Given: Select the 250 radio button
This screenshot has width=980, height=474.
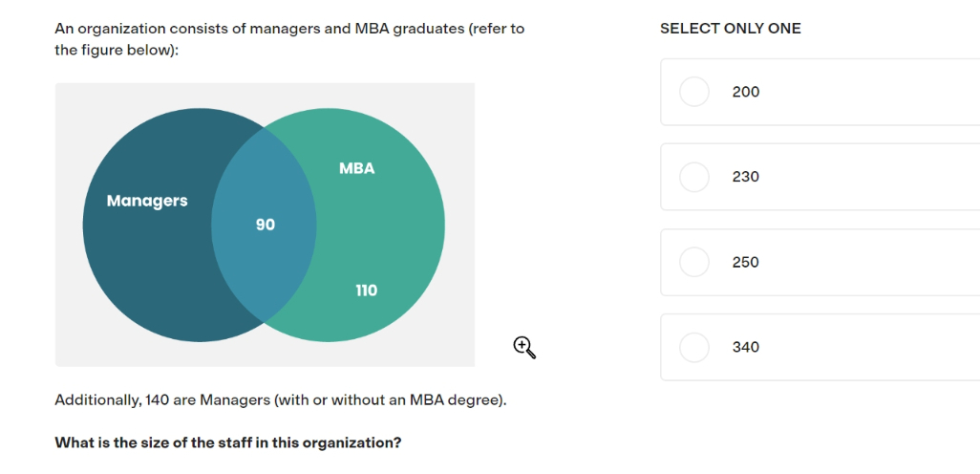Looking at the screenshot, I should pos(693,262).
